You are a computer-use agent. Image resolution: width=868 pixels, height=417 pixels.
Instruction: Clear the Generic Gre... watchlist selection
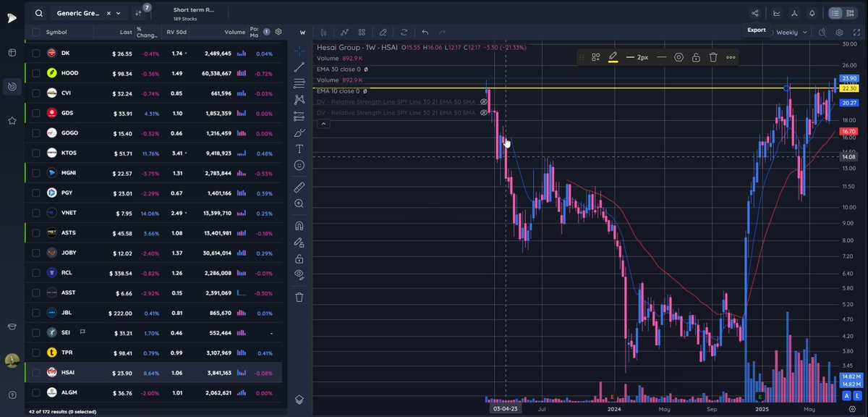109,13
